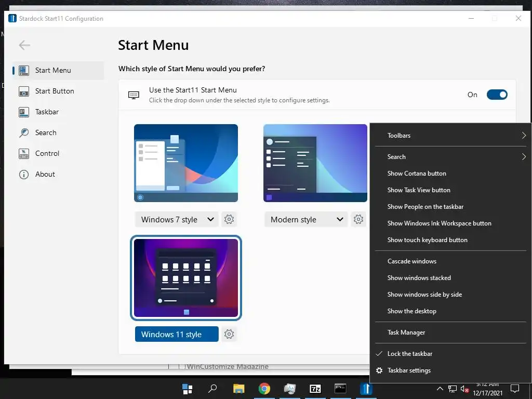Choose Show the desktop

point(450,311)
